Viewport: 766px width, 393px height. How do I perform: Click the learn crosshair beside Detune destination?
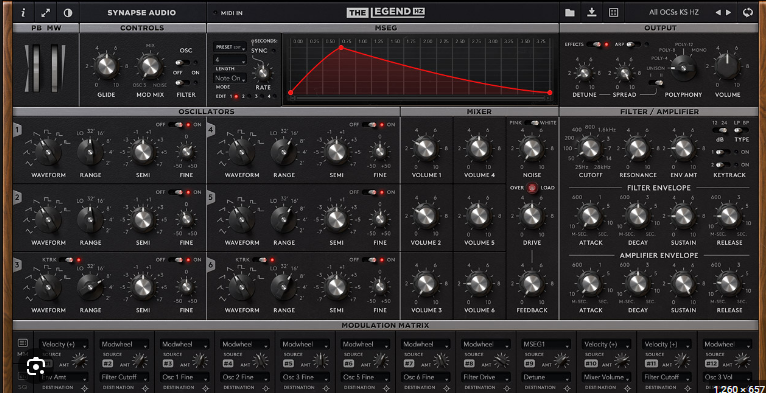567,388
